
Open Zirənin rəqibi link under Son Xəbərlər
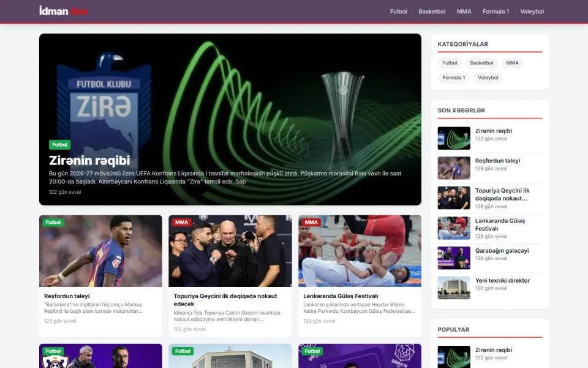coord(493,131)
